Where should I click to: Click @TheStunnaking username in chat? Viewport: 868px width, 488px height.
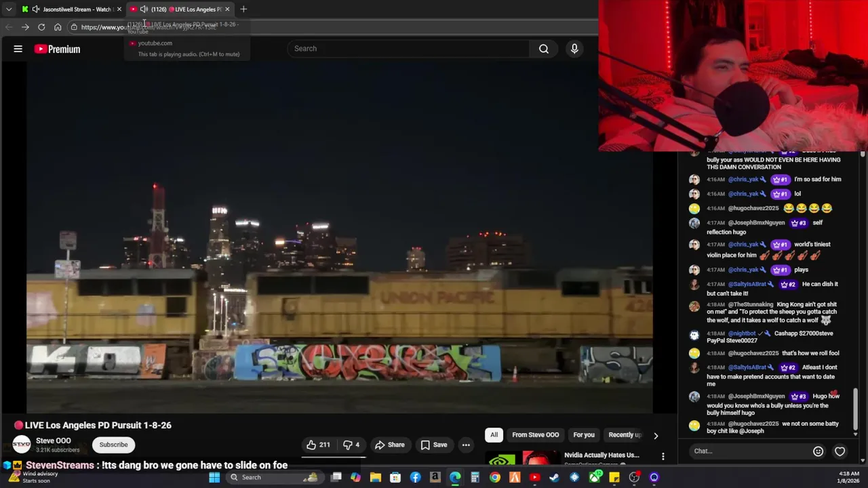(751, 305)
